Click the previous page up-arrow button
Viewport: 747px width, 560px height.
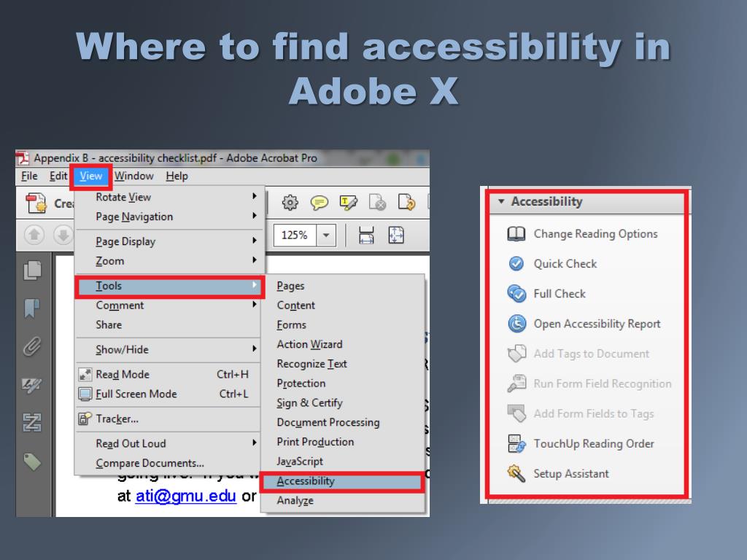34,235
